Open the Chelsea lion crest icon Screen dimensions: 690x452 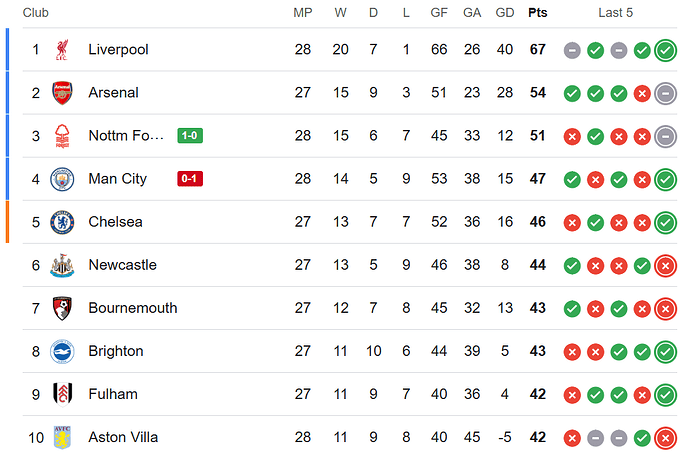coord(62,222)
